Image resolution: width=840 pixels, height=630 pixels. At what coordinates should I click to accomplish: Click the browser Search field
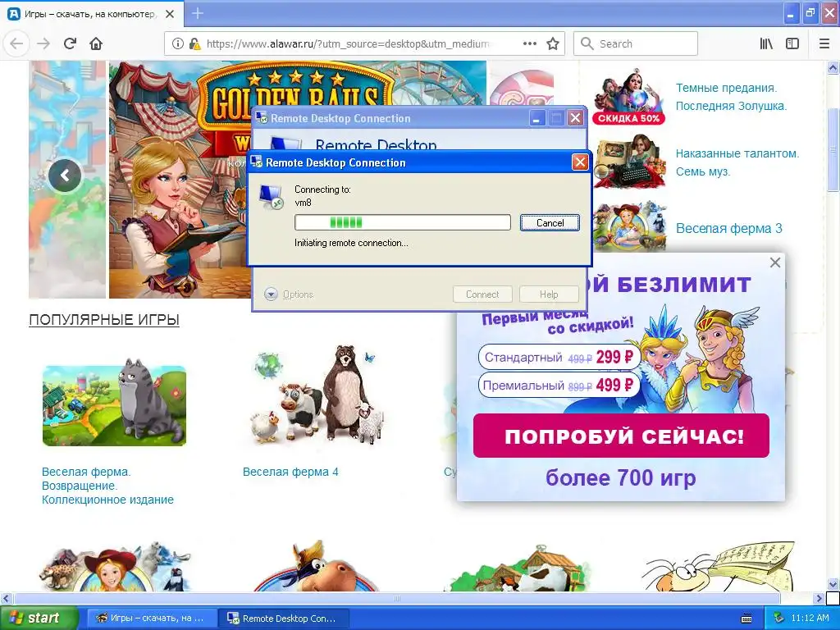(636, 44)
